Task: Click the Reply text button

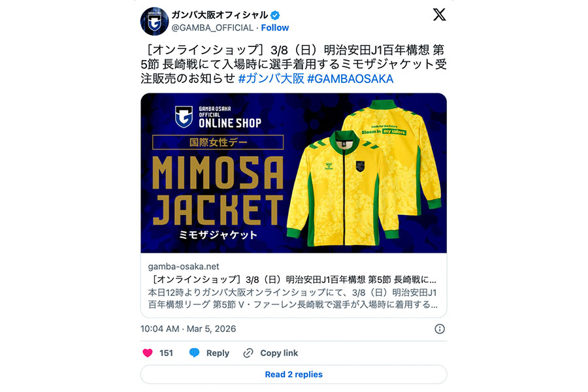Action: [218, 353]
